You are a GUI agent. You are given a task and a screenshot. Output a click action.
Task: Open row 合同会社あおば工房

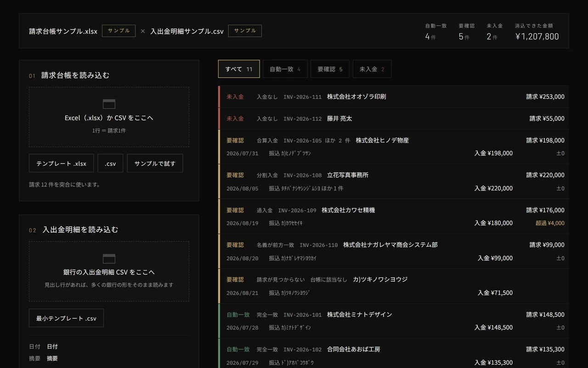click(x=393, y=353)
